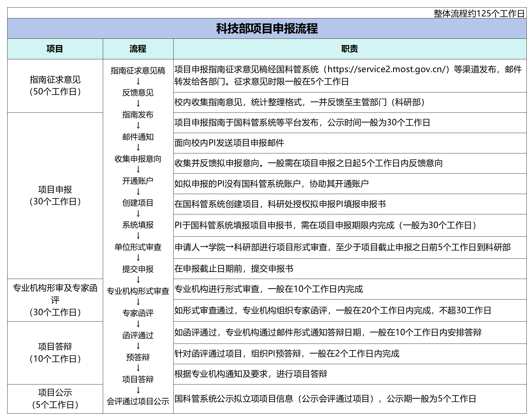Select the 在申报截止日期前，提交申报书 cell
Image resolution: width=532 pixels, height=419 pixels.
point(234,269)
